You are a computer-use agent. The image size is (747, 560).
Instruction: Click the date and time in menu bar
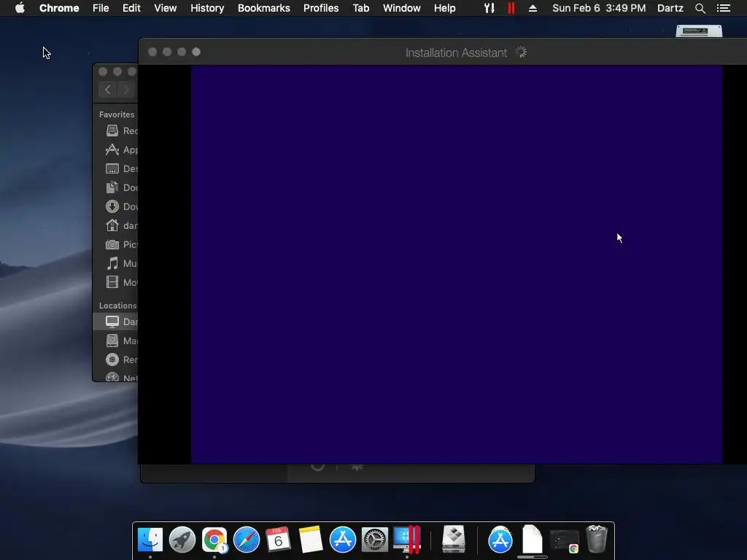(x=599, y=8)
